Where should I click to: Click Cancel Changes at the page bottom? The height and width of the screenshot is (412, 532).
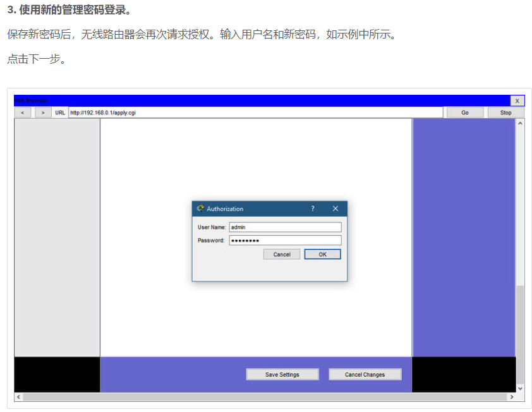click(365, 374)
